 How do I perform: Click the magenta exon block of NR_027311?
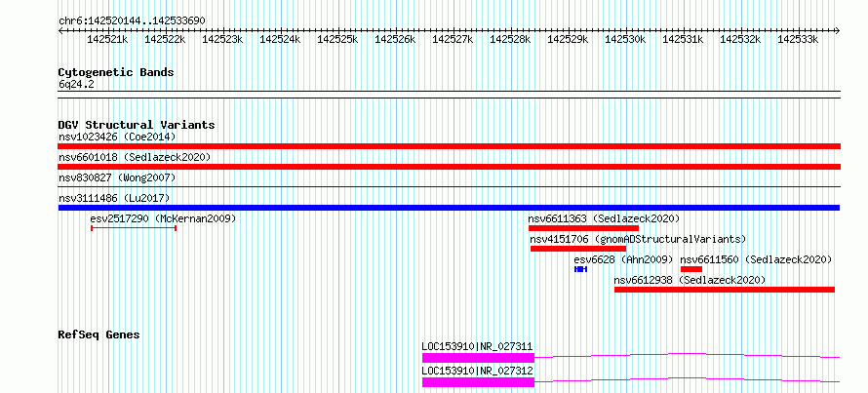478,358
